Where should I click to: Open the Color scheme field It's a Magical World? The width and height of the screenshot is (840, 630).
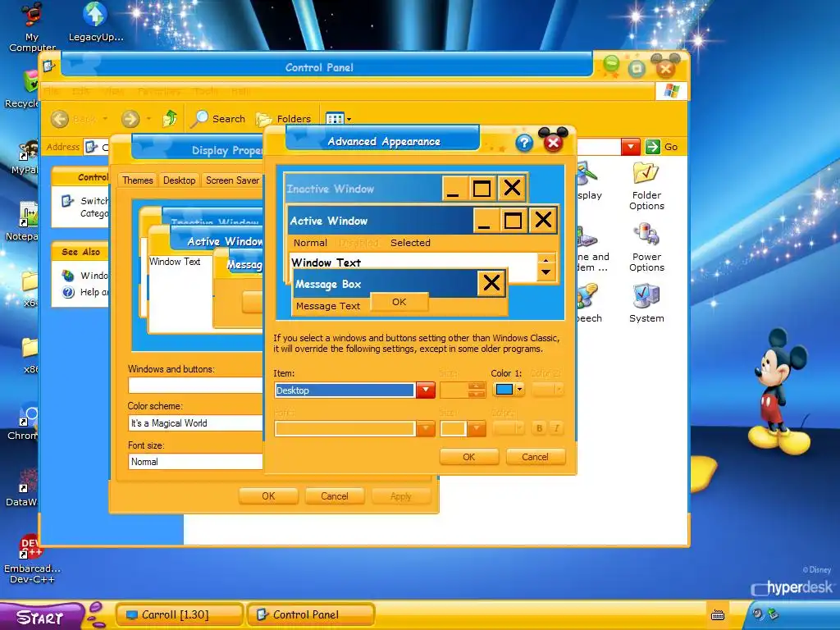(x=195, y=423)
